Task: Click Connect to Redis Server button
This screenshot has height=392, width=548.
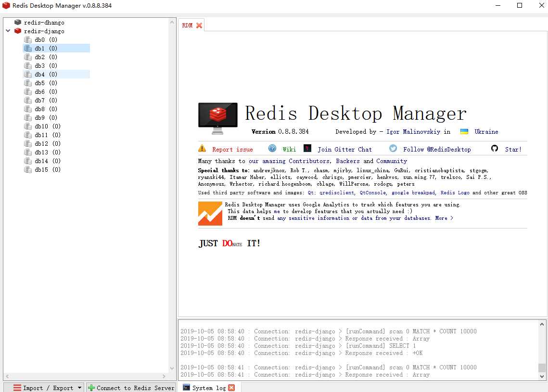Action: pyautogui.click(x=131, y=388)
